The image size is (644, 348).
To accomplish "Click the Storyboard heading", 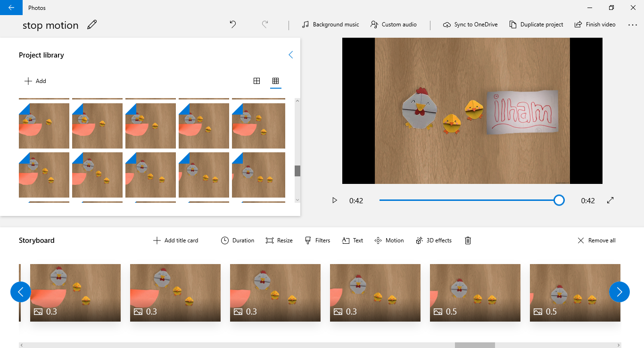I will [37, 240].
